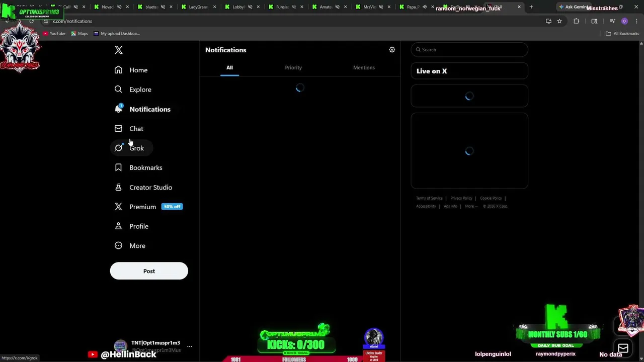The image size is (644, 362).
Task: Open Chrome three-dot menu
Action: point(635,21)
